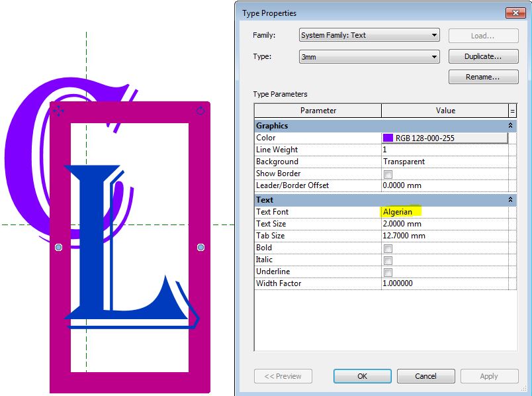The image size is (532, 396).
Task: Click the rotate icon on the text box
Action: coord(199,111)
